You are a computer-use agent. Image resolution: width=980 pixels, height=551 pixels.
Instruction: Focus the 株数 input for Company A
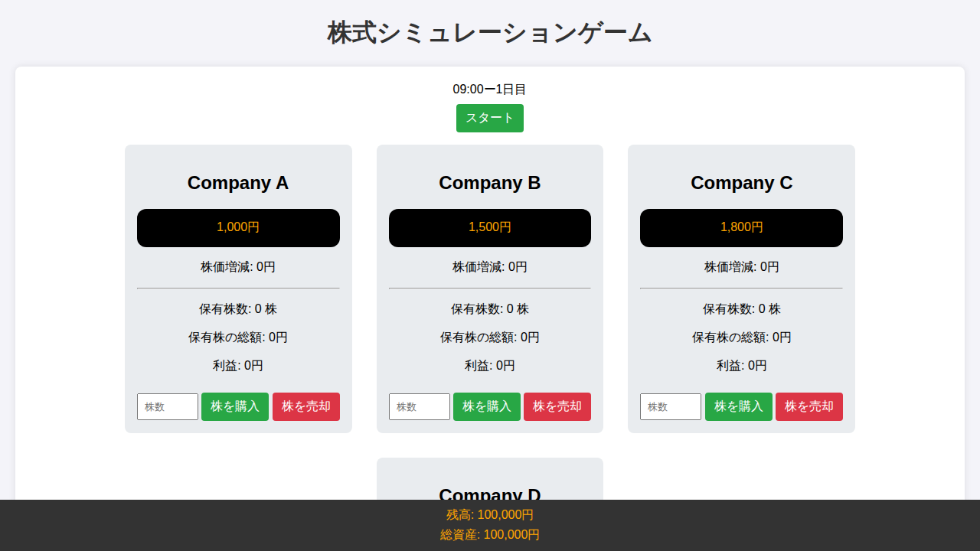click(x=168, y=406)
